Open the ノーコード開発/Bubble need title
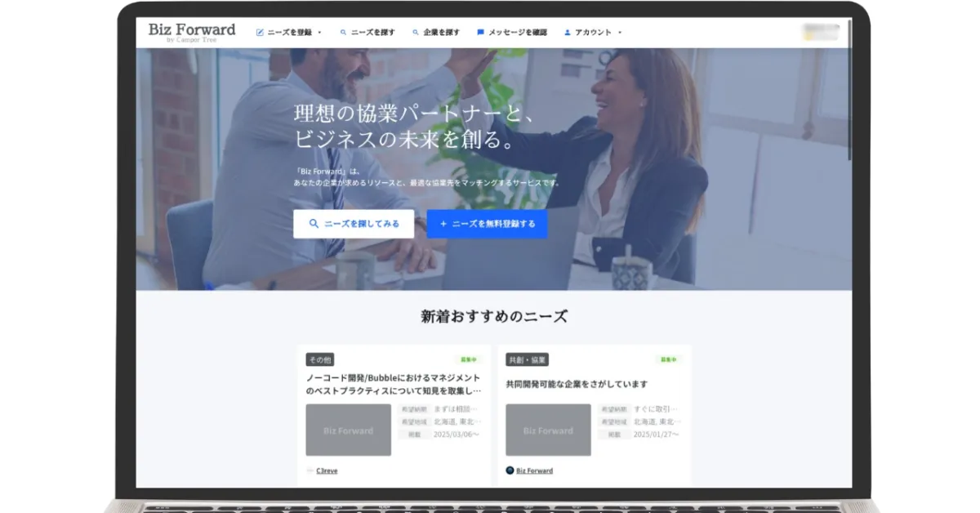Screen dimensions: 980x513 pos(393,384)
